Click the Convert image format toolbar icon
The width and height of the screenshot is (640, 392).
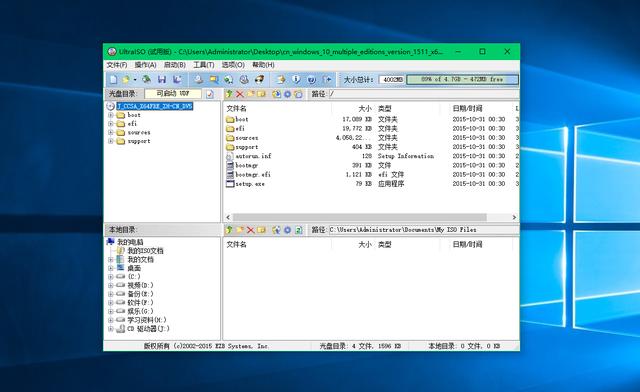click(229, 79)
